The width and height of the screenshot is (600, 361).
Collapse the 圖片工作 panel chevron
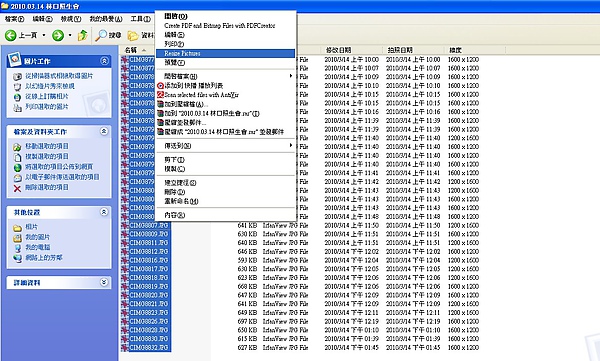point(104,60)
